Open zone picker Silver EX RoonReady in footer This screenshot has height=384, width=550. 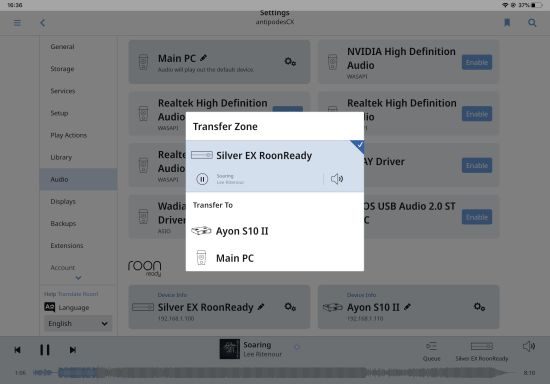coord(482,351)
